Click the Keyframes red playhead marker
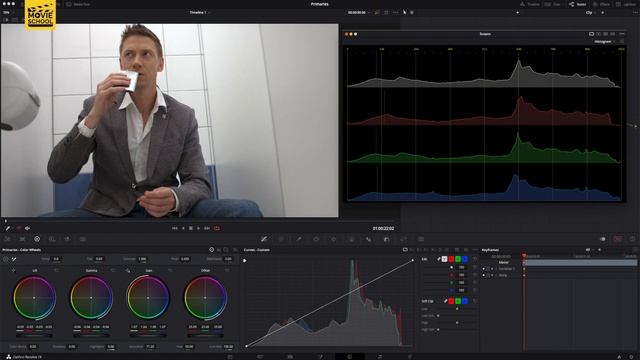The height and width of the screenshot is (360, 640). point(524,256)
